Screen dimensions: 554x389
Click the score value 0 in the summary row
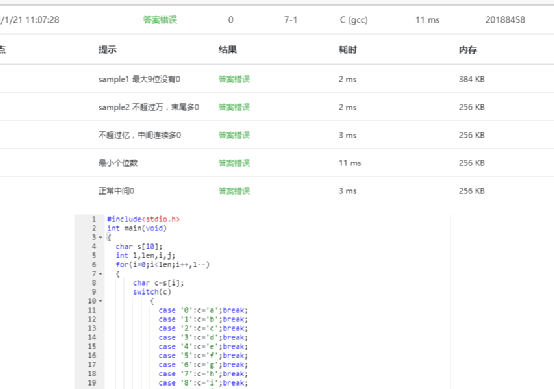[x=231, y=20]
